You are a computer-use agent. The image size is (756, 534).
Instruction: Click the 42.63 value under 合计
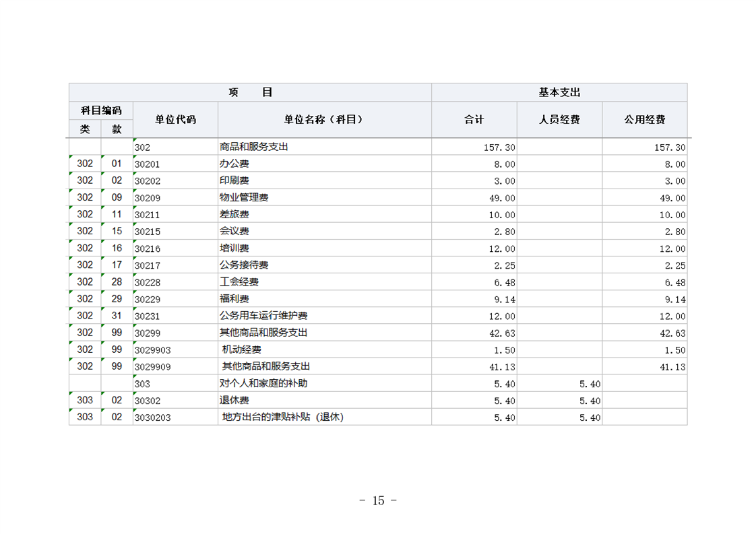tap(502, 333)
